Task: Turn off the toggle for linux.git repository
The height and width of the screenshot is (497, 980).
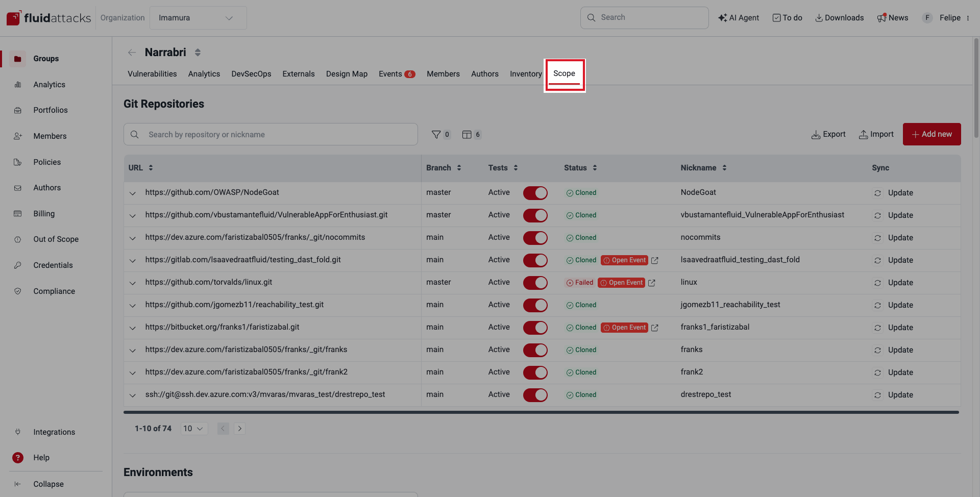Action: [x=535, y=283]
